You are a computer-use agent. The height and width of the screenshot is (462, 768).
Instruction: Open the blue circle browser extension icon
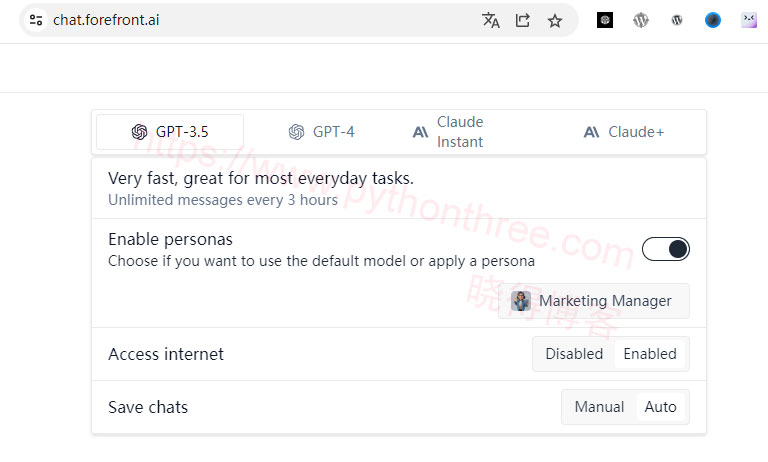pyautogui.click(x=713, y=20)
